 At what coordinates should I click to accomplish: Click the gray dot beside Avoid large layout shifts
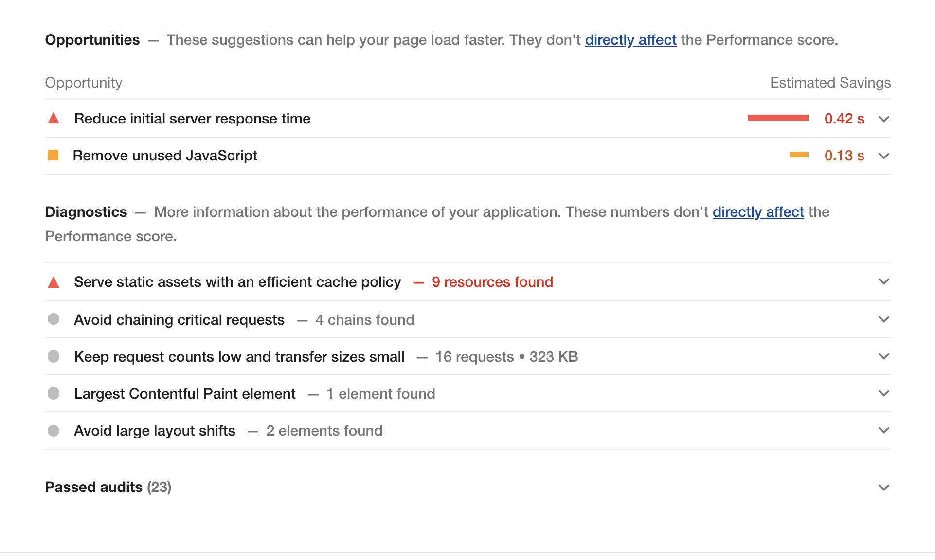(x=54, y=431)
